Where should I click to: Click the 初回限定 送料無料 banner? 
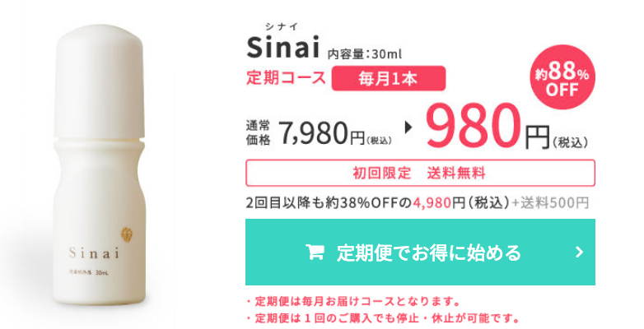420,173
